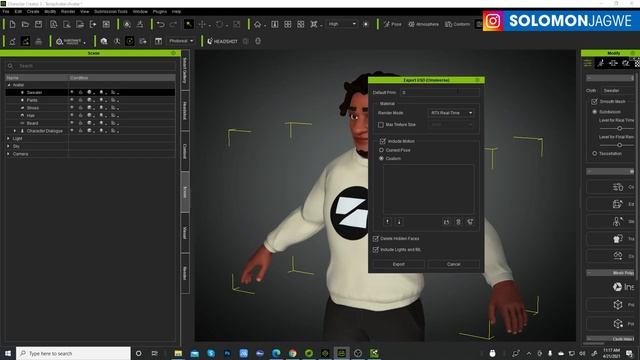The width and height of the screenshot is (640, 360).
Task: Move motion item down in export list
Action: pyautogui.click(x=399, y=222)
